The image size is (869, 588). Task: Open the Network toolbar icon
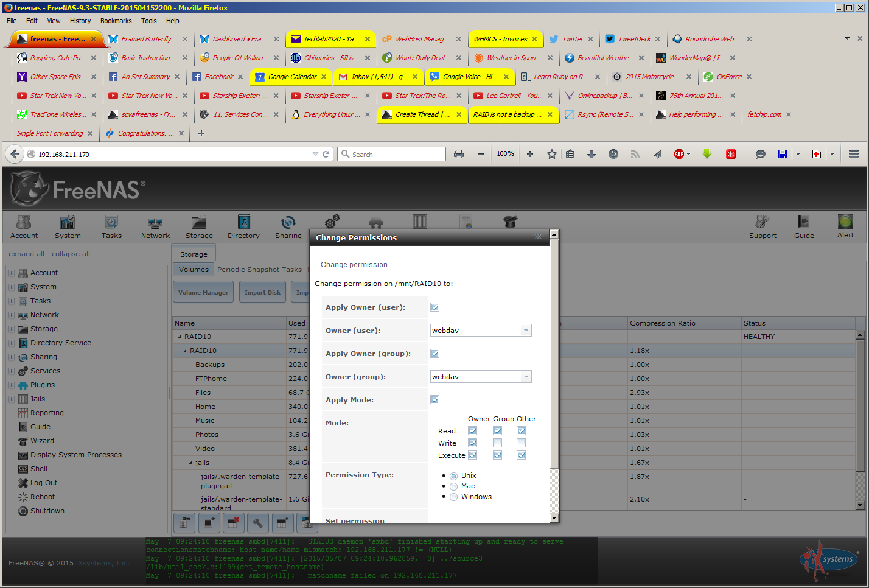(x=155, y=227)
